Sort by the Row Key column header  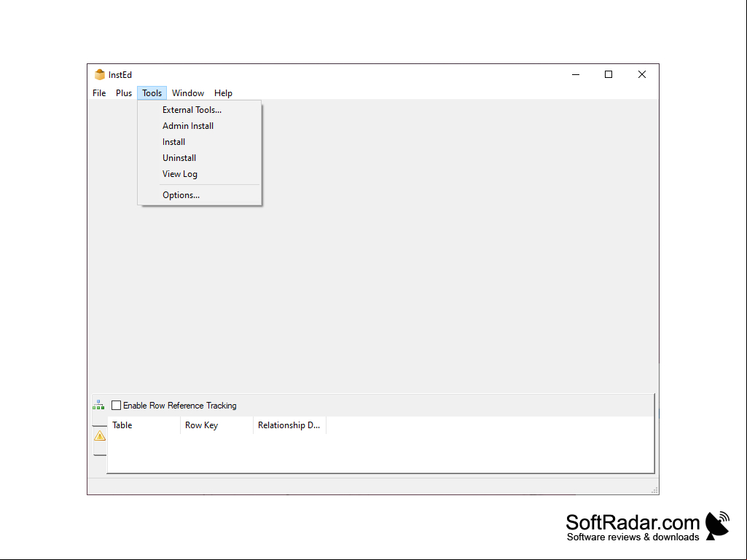click(x=216, y=425)
